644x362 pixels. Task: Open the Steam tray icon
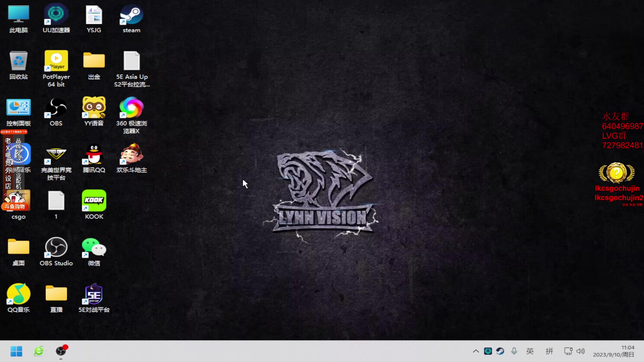(500, 351)
